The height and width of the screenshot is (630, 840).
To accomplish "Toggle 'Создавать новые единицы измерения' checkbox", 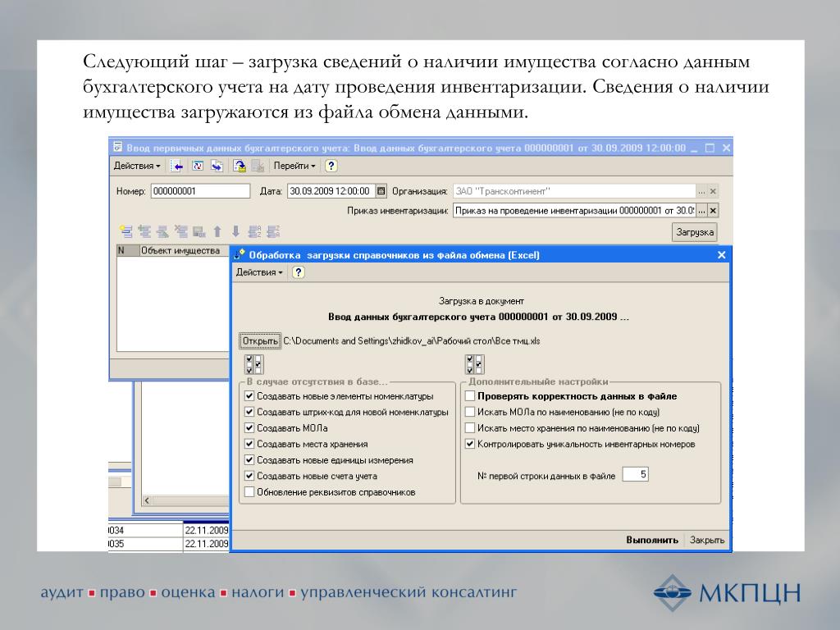I will click(249, 459).
